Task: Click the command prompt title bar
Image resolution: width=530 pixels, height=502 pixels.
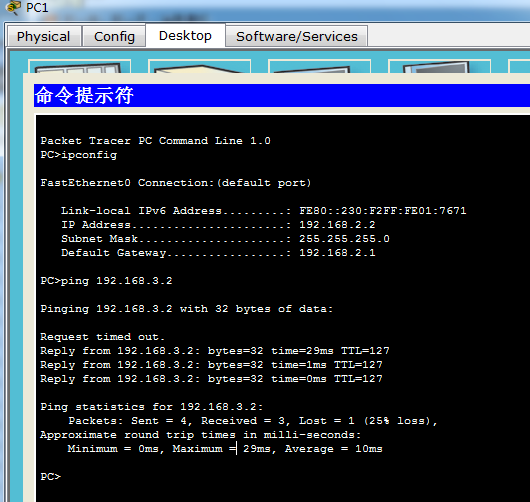Action: (x=282, y=95)
